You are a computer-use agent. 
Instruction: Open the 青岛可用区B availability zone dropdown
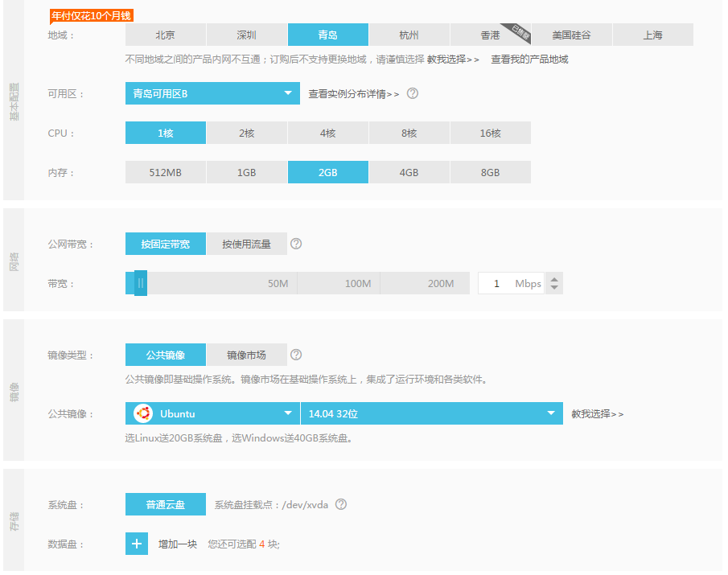[x=212, y=94]
